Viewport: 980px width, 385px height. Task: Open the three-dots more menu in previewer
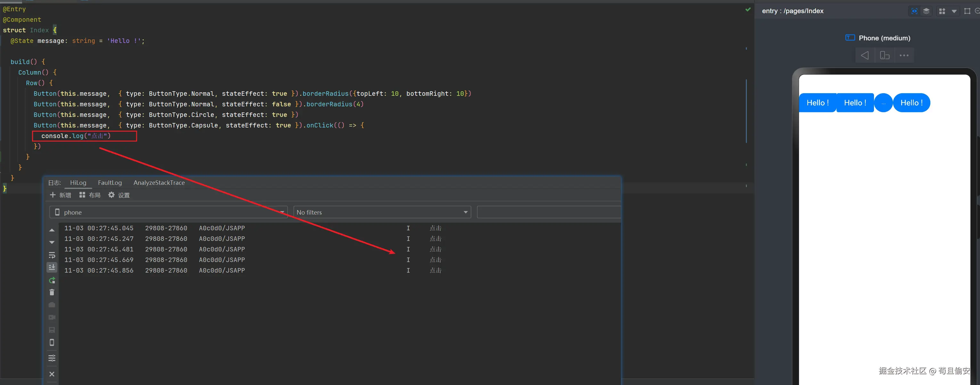click(904, 55)
